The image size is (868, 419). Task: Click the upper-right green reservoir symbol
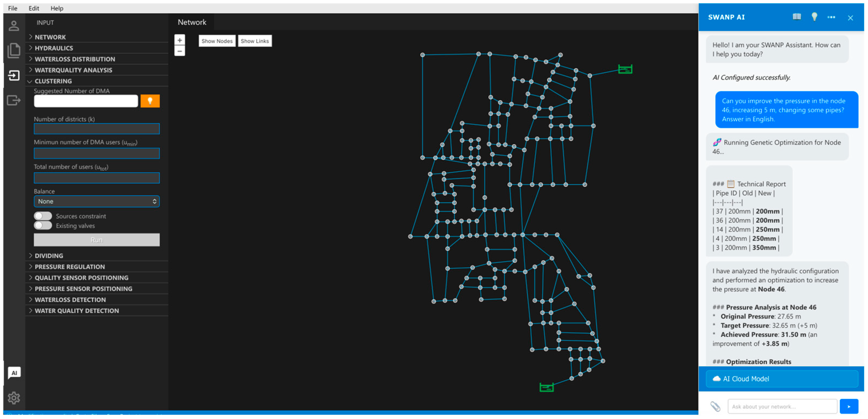pos(625,69)
